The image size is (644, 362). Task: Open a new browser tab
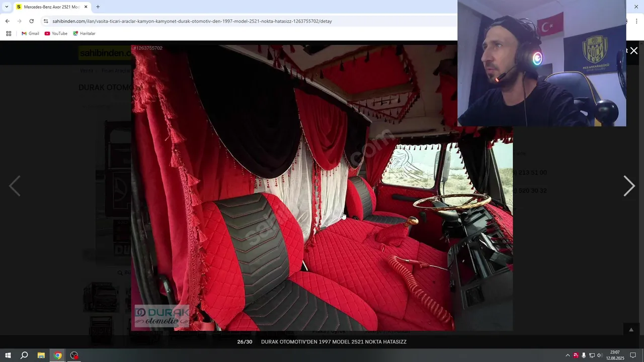point(98,7)
